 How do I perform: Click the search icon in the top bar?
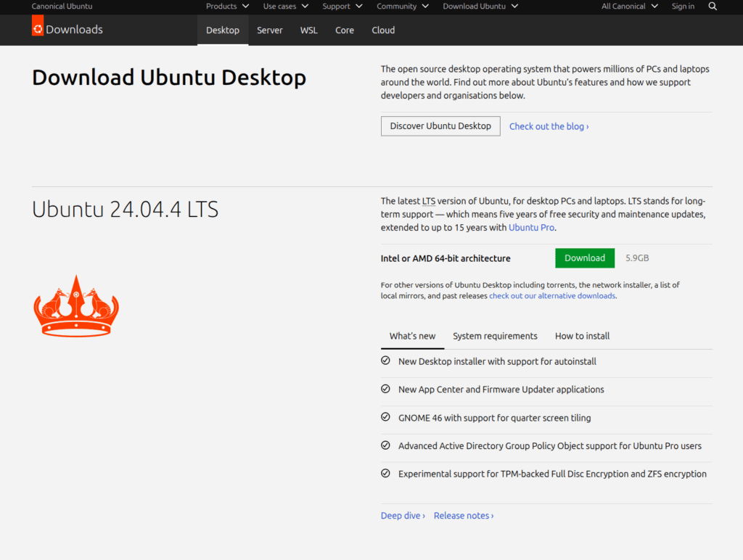click(x=713, y=6)
